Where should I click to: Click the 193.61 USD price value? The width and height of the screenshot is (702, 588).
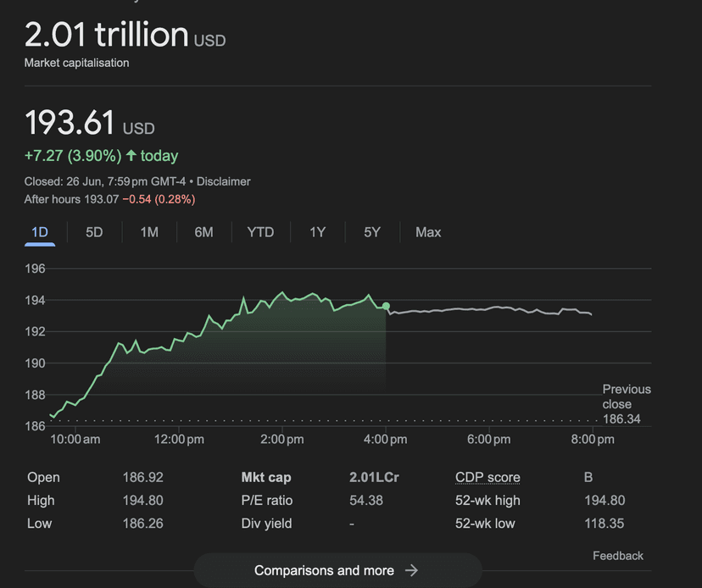click(70, 124)
